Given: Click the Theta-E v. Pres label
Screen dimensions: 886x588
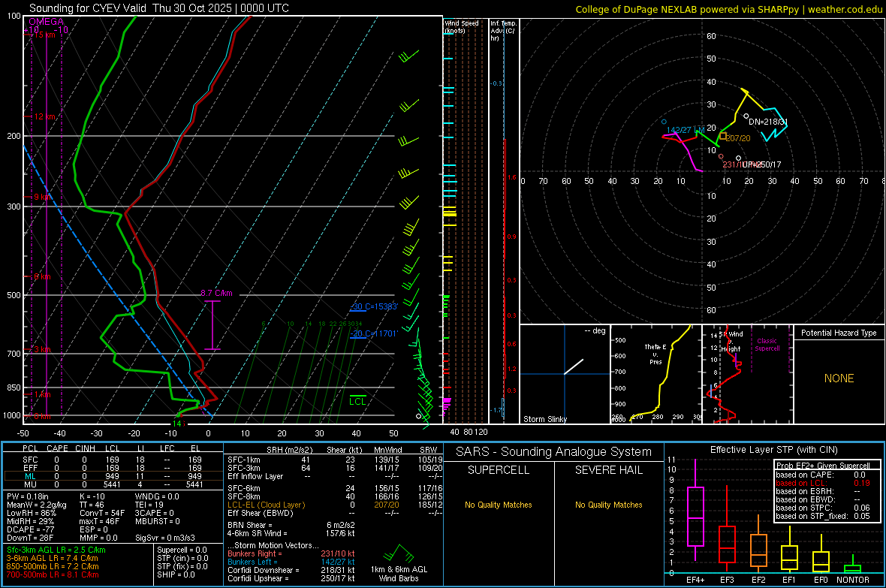Looking at the screenshot, I should pyautogui.click(x=655, y=354).
